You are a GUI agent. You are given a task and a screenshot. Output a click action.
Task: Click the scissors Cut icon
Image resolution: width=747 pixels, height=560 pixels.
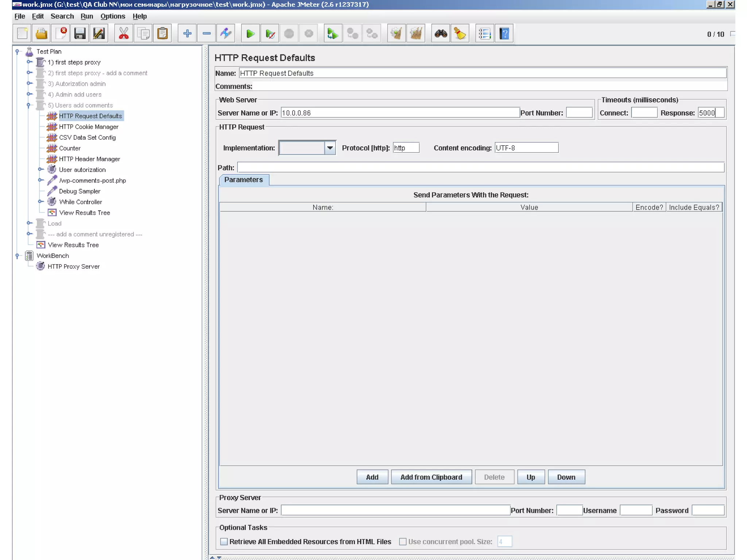124,34
